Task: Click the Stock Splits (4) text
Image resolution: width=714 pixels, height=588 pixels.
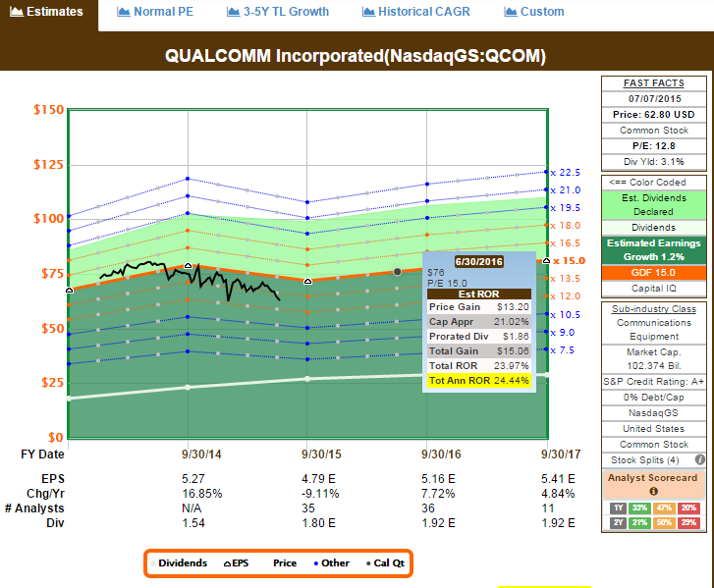Action: (645, 459)
